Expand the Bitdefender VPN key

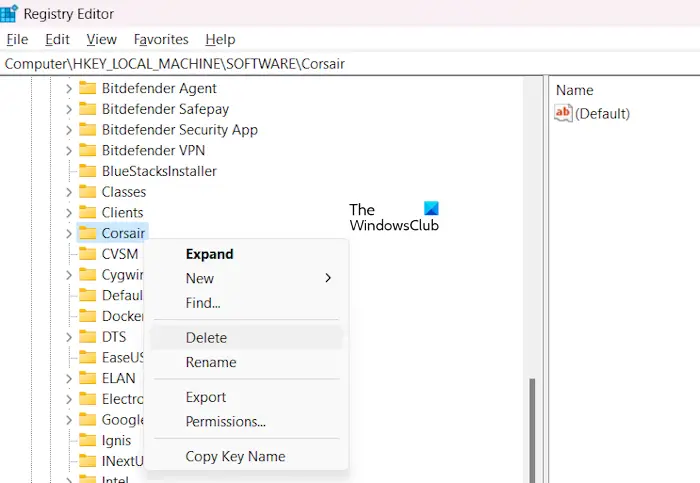click(x=68, y=150)
